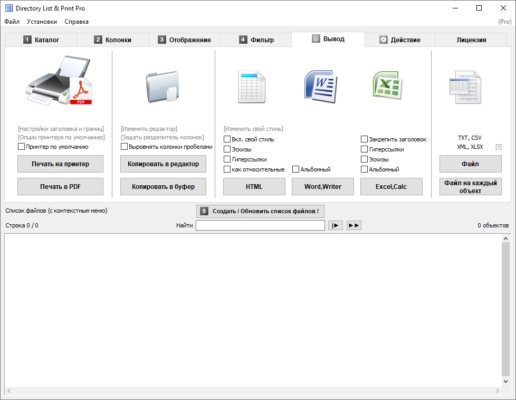Click the (Pro) label in menu bar

click(x=505, y=22)
